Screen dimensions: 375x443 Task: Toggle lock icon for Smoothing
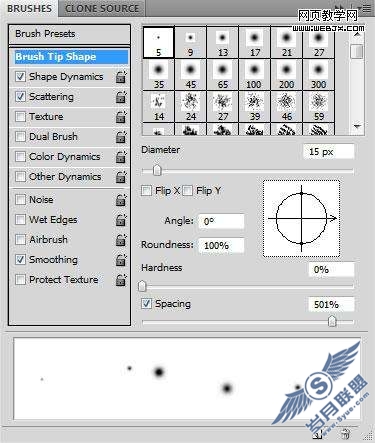(x=121, y=260)
